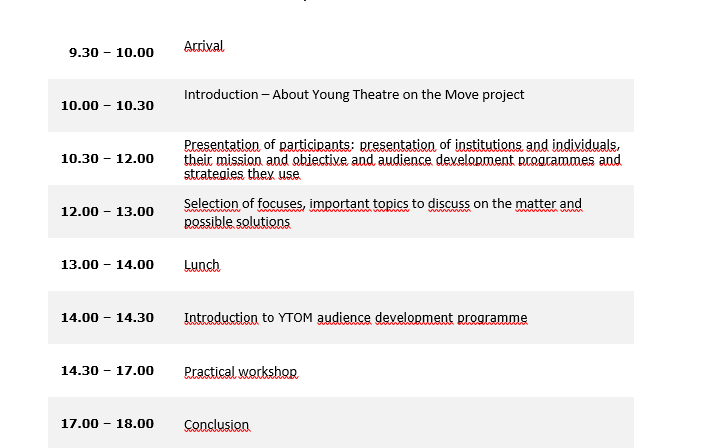This screenshot has height=448, width=706.
Task: Click the 9.30 – 10.00 time cell
Action: (111, 53)
